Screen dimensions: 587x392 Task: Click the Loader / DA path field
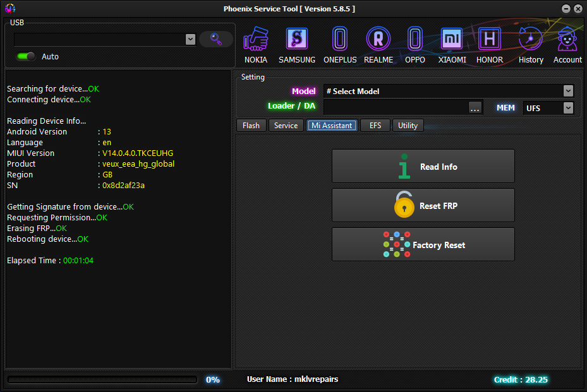point(396,108)
